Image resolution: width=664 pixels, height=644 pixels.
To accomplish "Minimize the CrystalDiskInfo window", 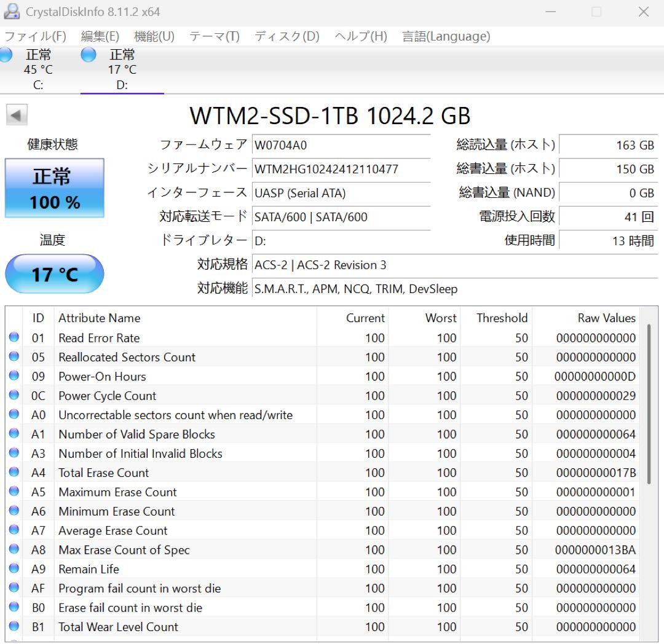I will point(550,12).
